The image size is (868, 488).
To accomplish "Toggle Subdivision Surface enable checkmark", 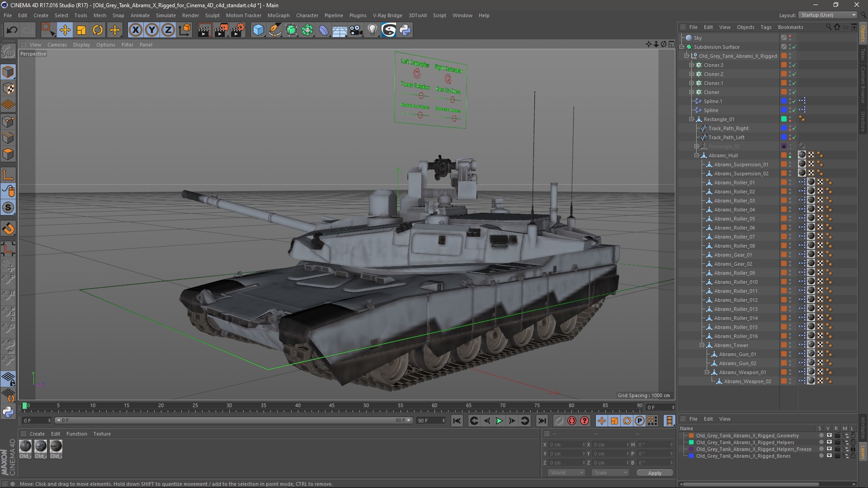I will click(794, 47).
